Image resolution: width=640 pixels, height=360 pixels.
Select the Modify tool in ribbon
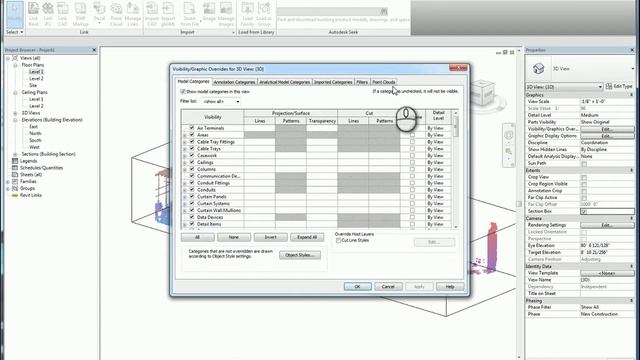[x=15, y=14]
